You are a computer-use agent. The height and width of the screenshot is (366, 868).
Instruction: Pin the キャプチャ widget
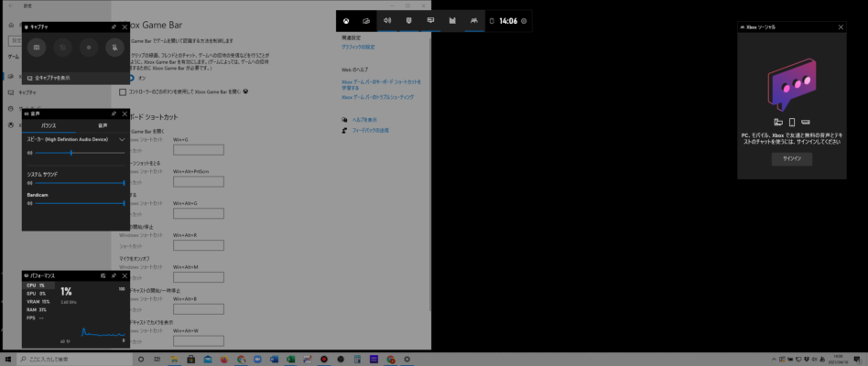[x=114, y=27]
